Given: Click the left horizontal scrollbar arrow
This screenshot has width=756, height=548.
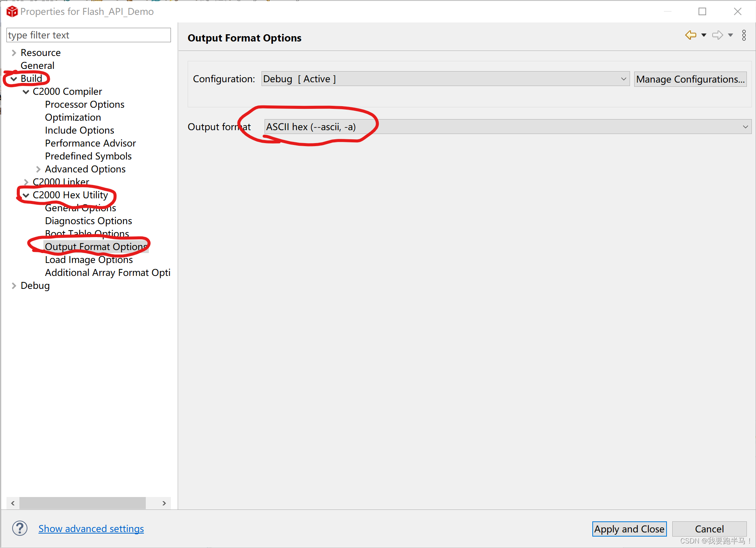Looking at the screenshot, I should tap(13, 503).
